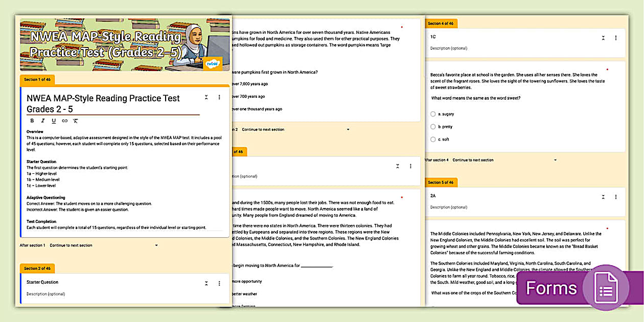Remove formatting with the clear-formatting icon
The width and height of the screenshot is (644, 322).
[x=75, y=121]
